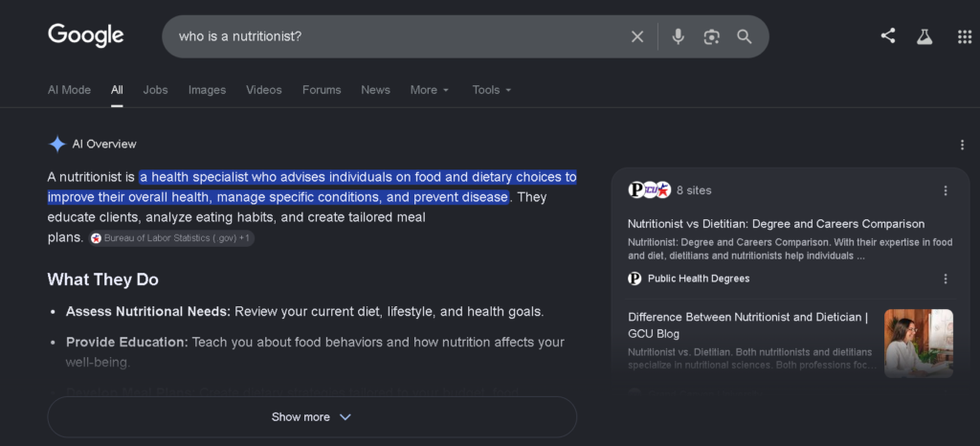The image size is (980, 446).
Task: Click the What They Do heading
Action: [x=103, y=279]
